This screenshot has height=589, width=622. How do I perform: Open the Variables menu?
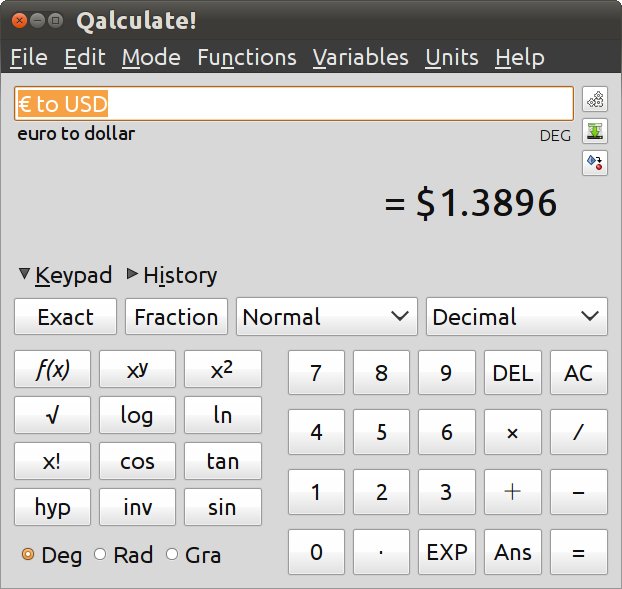(361, 58)
